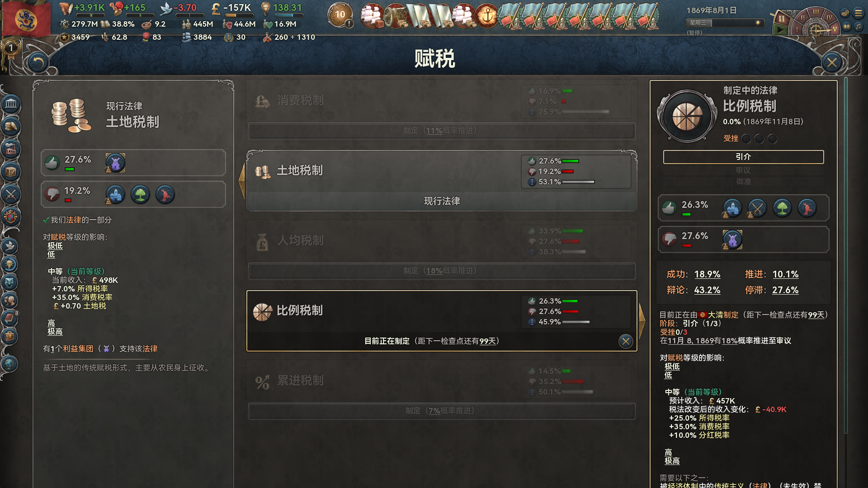
Task: Toggle the game pause button
Action: click(781, 19)
